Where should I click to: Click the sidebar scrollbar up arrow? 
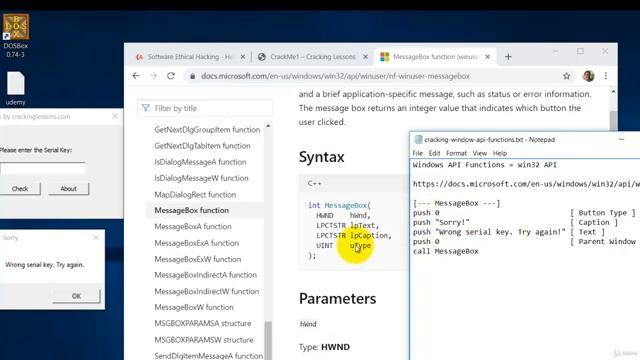tap(268, 126)
